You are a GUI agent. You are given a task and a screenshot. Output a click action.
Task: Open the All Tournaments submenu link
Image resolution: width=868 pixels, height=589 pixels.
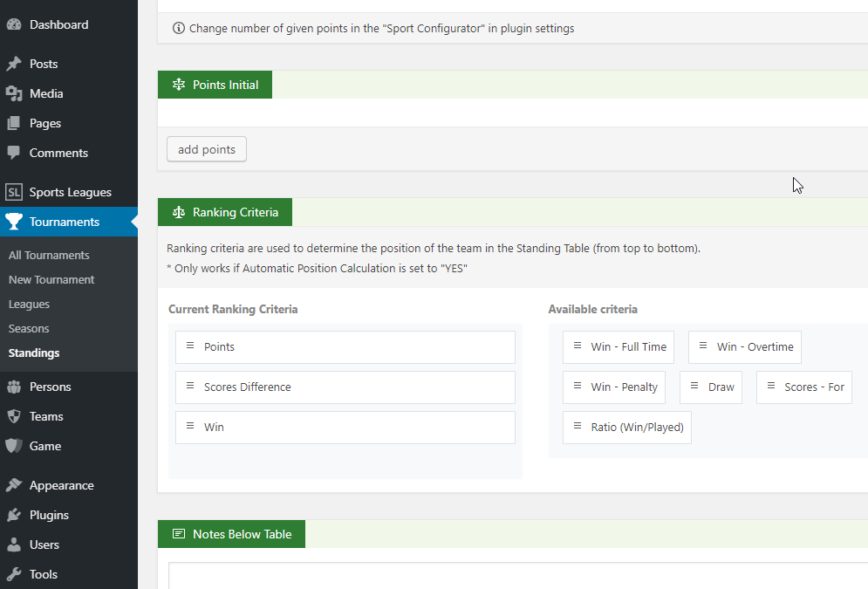pyautogui.click(x=49, y=256)
